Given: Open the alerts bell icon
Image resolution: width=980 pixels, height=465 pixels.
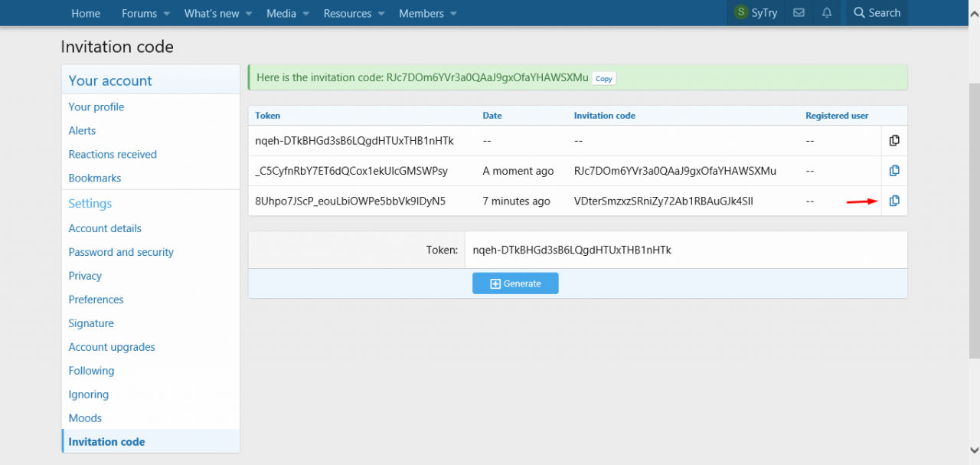Looking at the screenshot, I should (x=827, y=13).
